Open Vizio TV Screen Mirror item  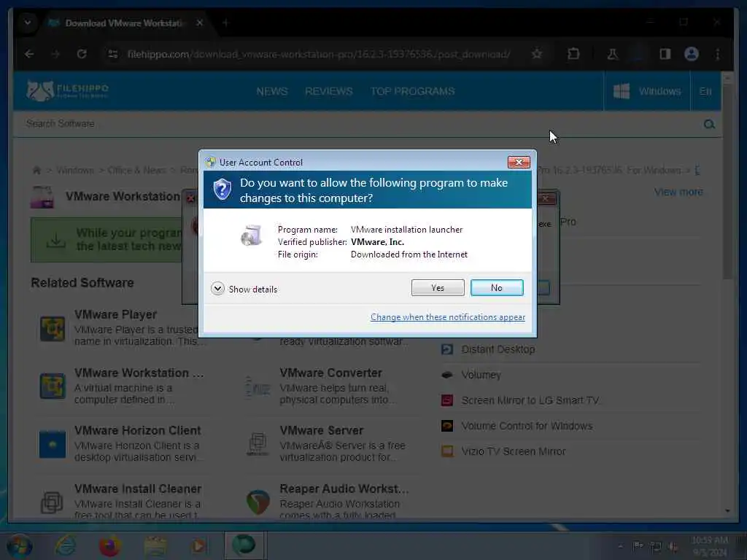tap(513, 451)
